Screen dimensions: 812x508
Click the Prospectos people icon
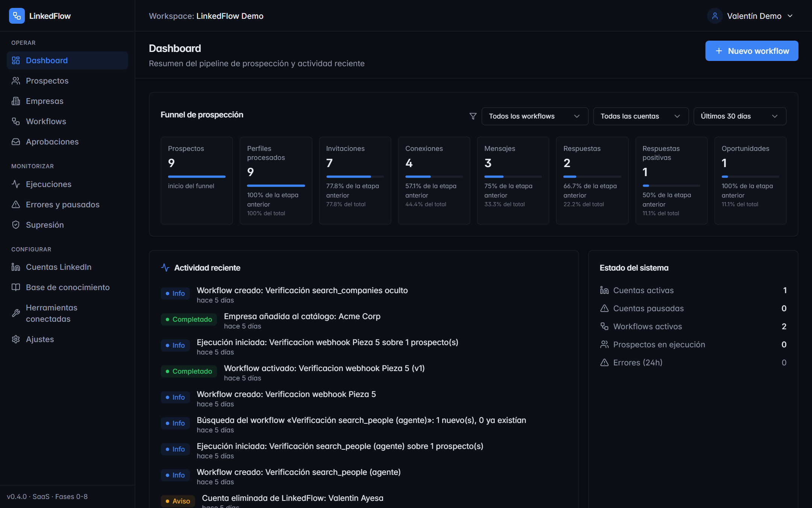[16, 81]
